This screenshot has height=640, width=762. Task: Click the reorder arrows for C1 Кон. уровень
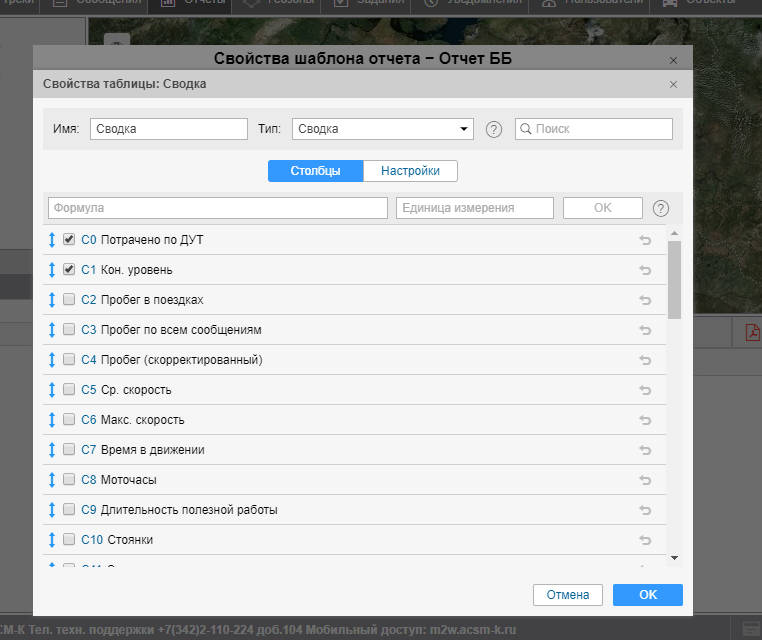(x=52, y=270)
